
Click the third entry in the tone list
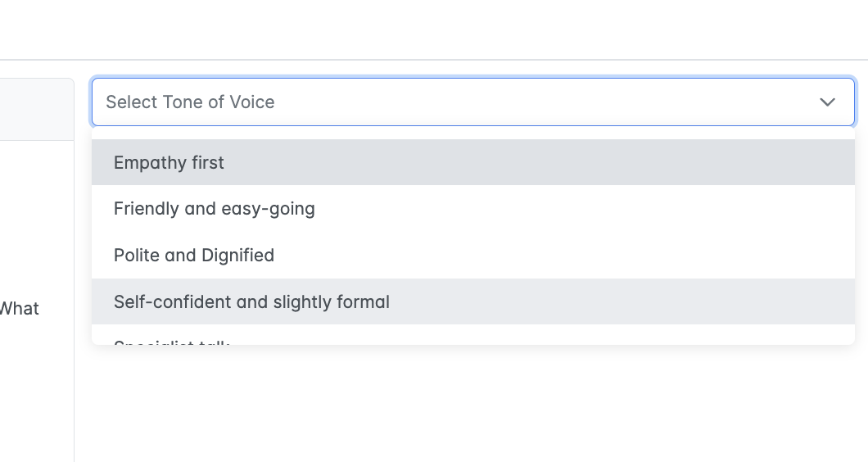(473, 256)
